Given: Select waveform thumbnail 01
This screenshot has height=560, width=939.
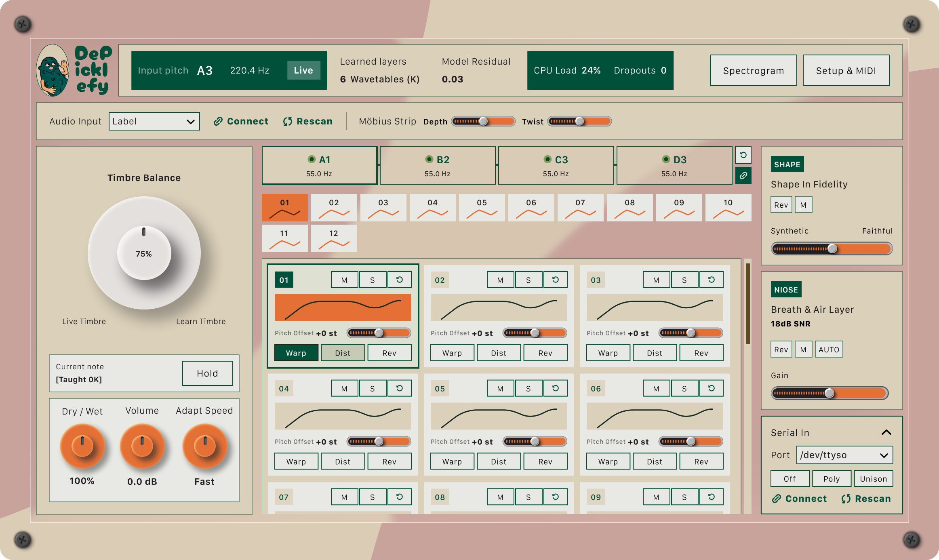Looking at the screenshot, I should click(285, 208).
